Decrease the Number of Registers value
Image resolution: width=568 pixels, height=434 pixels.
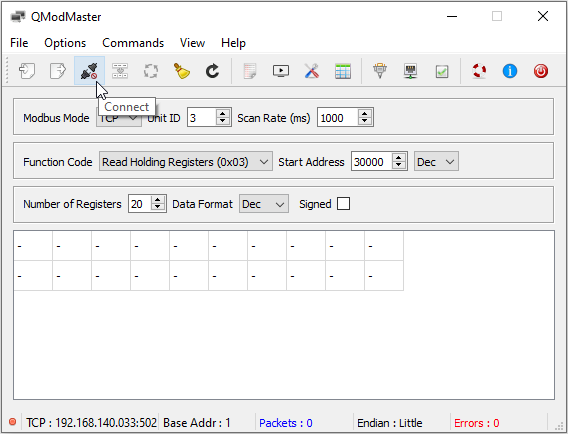coord(158,208)
